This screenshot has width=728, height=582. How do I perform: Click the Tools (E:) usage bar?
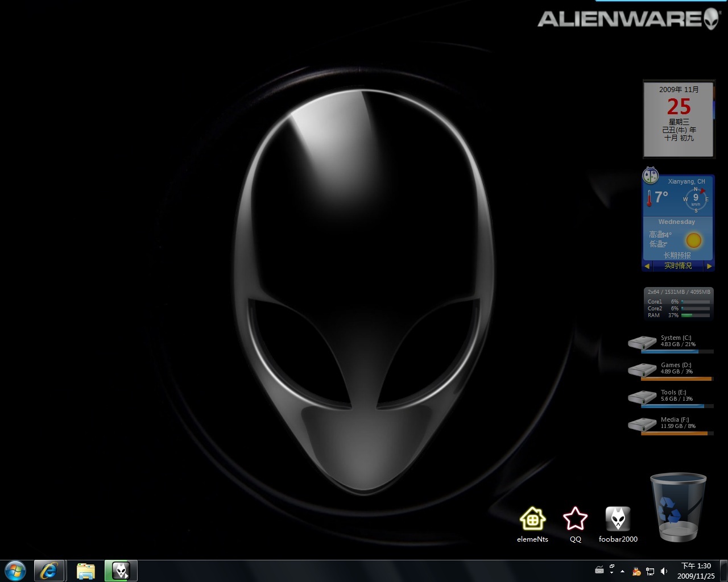[677, 406]
